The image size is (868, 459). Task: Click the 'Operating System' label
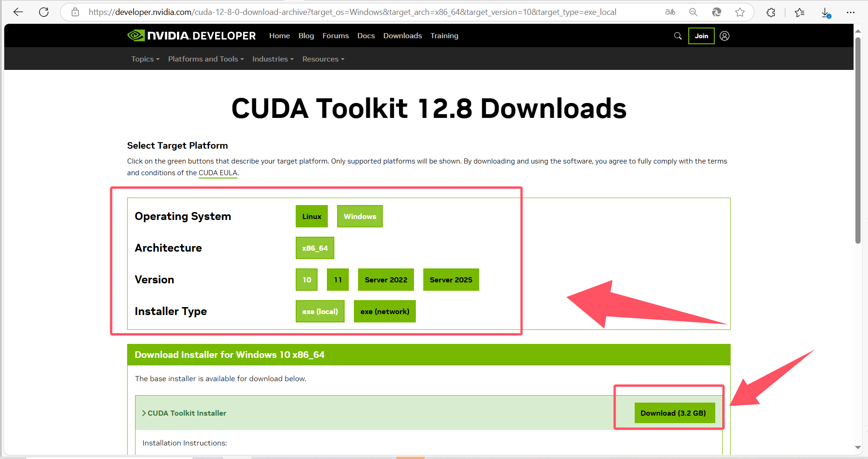pos(183,216)
